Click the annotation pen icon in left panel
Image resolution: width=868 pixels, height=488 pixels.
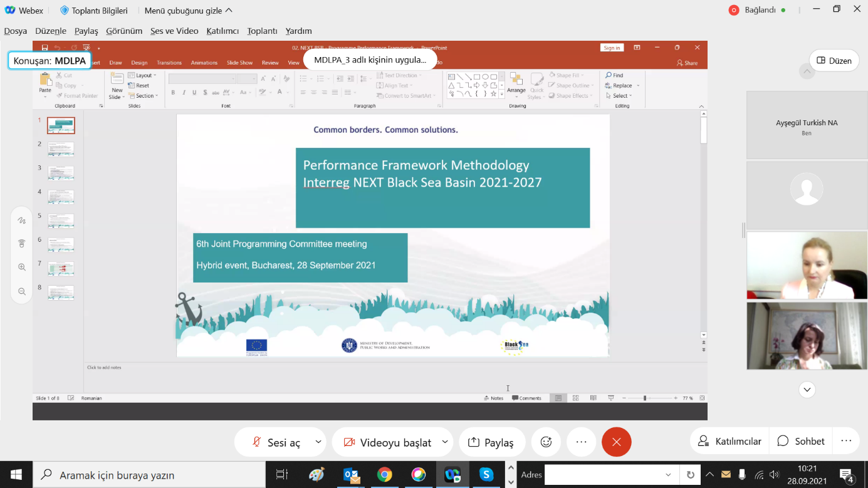pos(22,221)
